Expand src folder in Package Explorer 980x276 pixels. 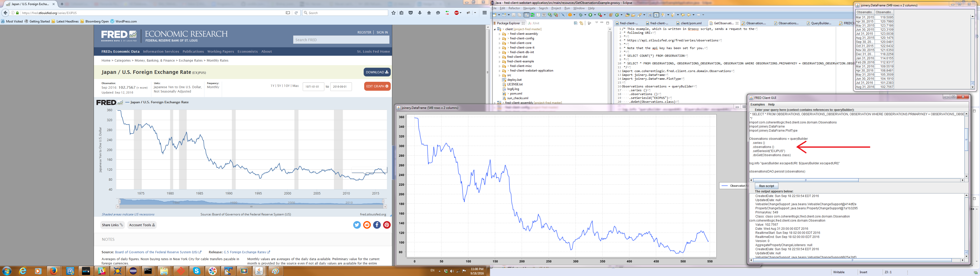point(499,75)
